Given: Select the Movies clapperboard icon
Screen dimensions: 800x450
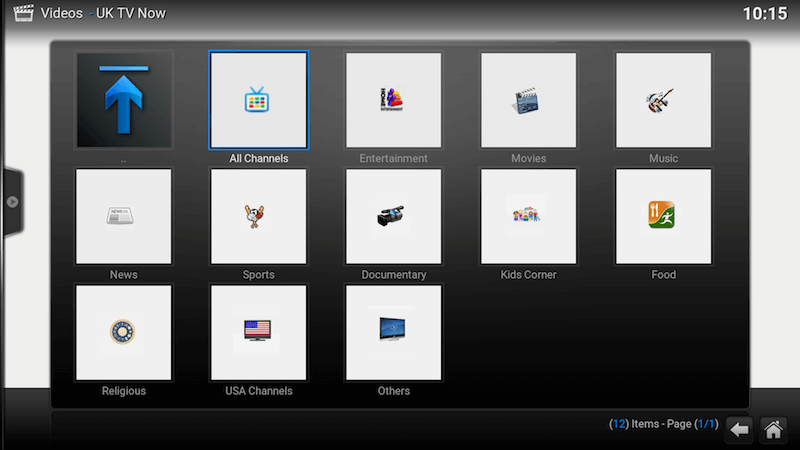Looking at the screenshot, I should coord(528,99).
